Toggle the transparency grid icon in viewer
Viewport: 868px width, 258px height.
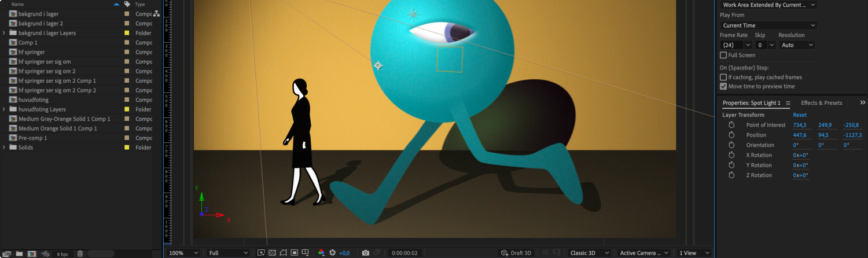click(x=272, y=253)
